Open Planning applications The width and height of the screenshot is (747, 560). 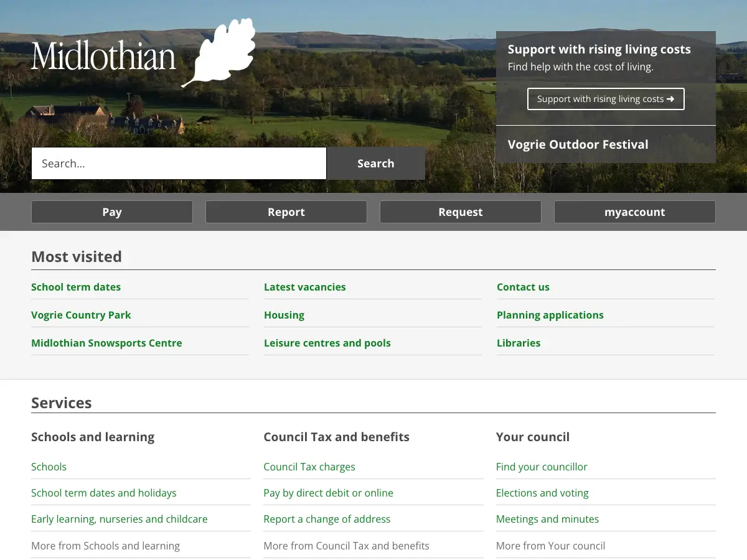(x=550, y=315)
